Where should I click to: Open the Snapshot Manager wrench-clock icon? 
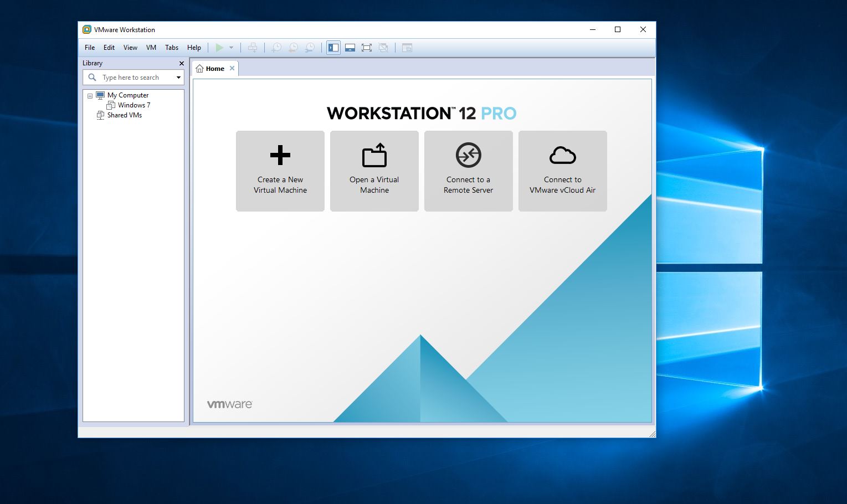310,48
